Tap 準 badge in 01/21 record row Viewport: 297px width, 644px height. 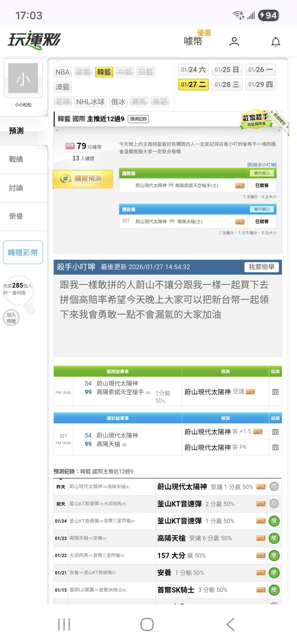(x=274, y=573)
